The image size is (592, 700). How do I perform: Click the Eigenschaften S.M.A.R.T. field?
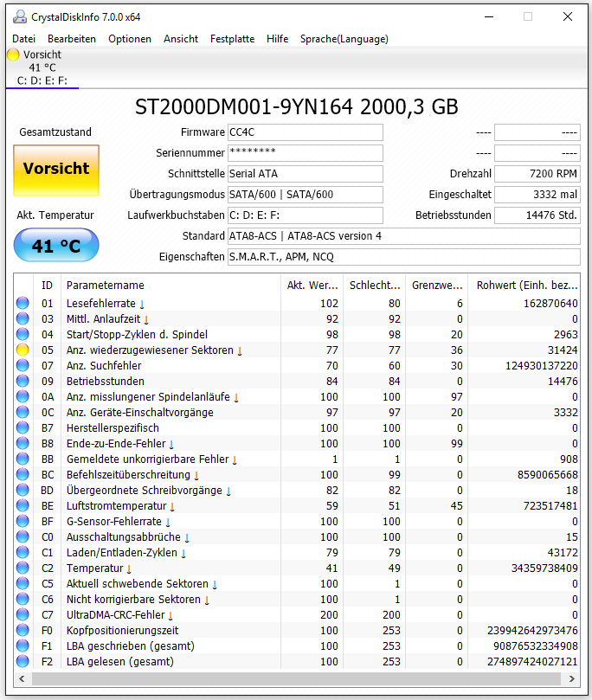tap(404, 257)
